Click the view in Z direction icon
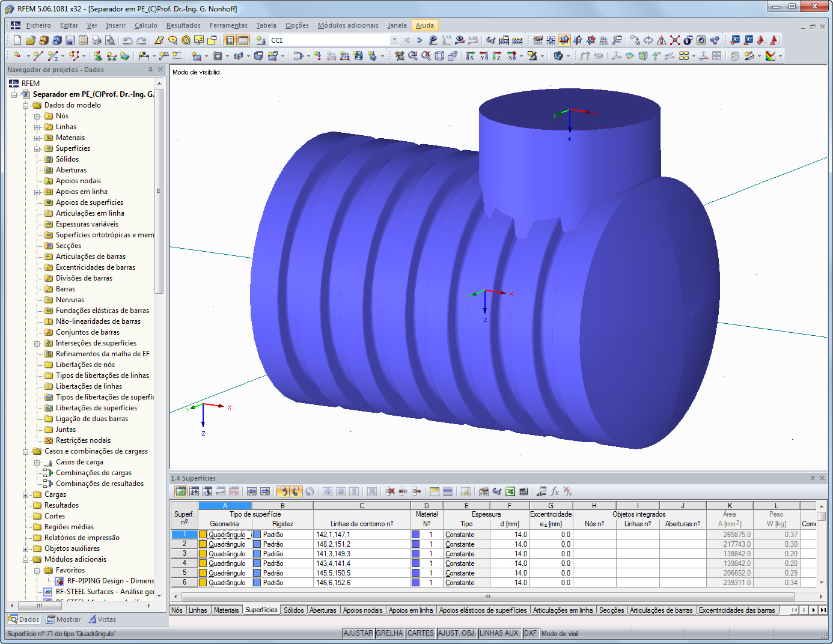The image size is (833, 644). (x=497, y=56)
